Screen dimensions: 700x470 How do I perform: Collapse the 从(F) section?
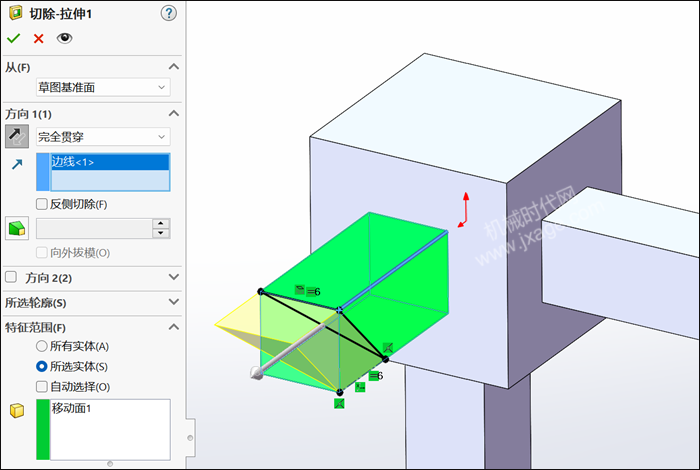click(x=174, y=67)
